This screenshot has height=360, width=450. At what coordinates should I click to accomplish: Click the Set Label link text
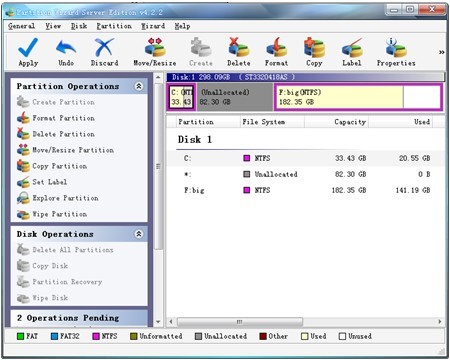50,182
